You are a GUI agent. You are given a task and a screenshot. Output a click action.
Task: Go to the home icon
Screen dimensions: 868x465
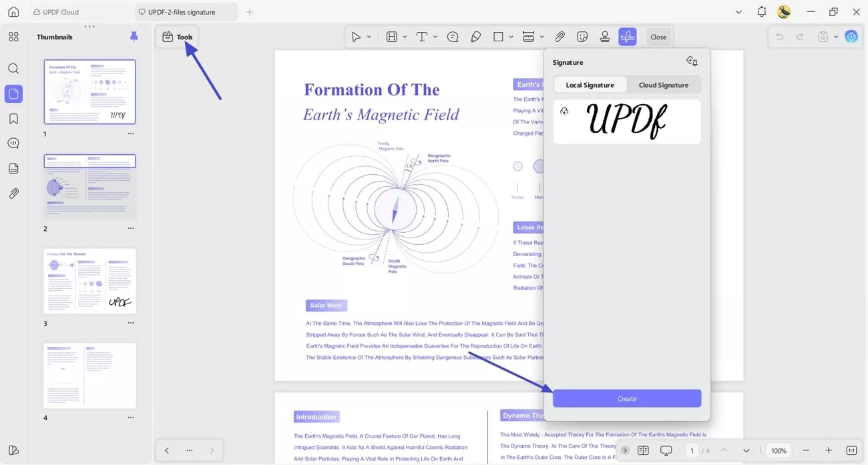click(x=13, y=12)
